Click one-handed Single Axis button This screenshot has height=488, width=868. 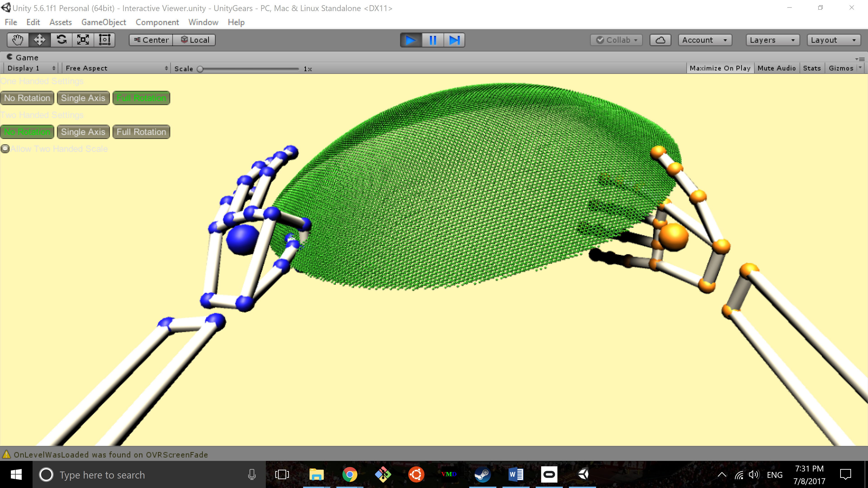[x=83, y=98]
